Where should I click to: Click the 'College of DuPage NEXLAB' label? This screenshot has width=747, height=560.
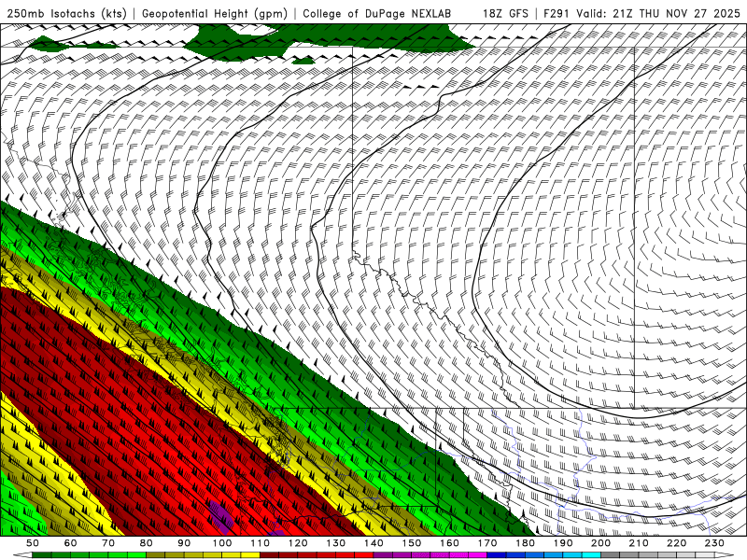(x=376, y=14)
